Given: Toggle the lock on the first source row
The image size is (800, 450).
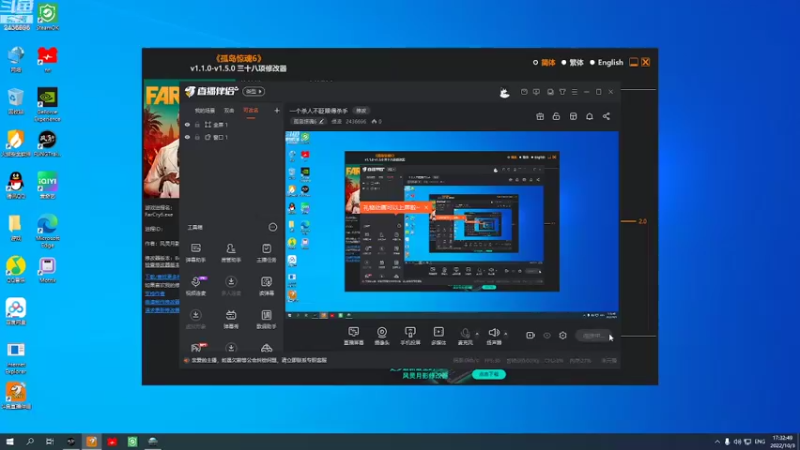Looking at the screenshot, I should click(197, 124).
